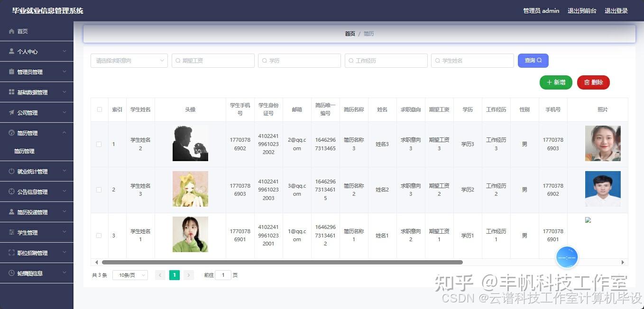Tick the checkbox beside 学生姓名1 row
This screenshot has height=309, width=644.
click(x=99, y=236)
